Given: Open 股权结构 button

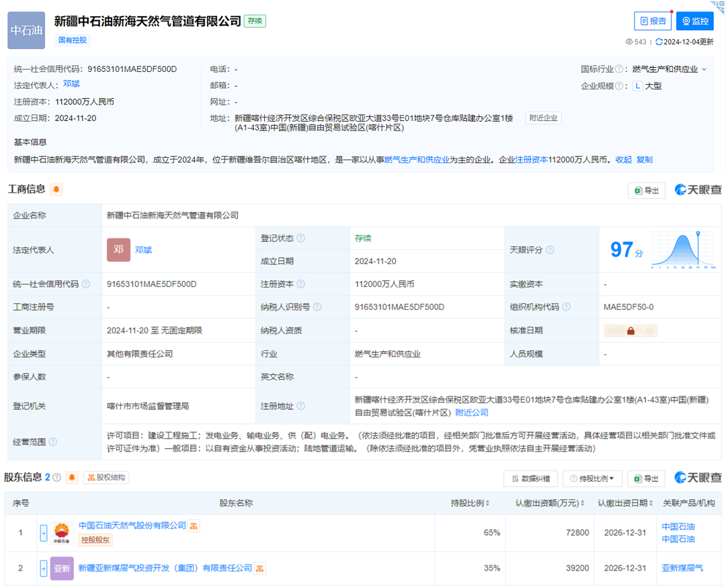Looking at the screenshot, I should coord(106,477).
